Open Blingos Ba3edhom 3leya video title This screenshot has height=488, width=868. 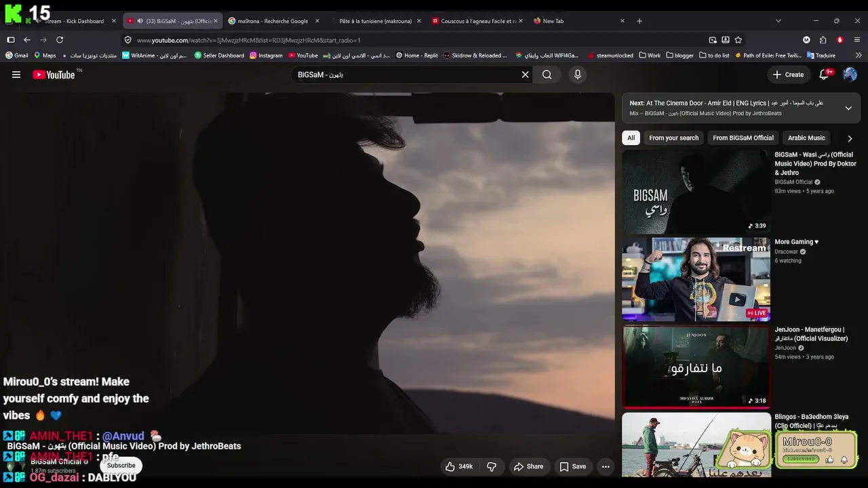(x=812, y=422)
